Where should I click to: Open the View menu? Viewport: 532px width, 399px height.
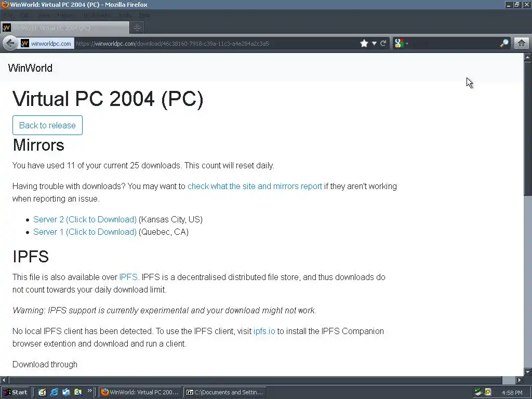click(x=44, y=15)
